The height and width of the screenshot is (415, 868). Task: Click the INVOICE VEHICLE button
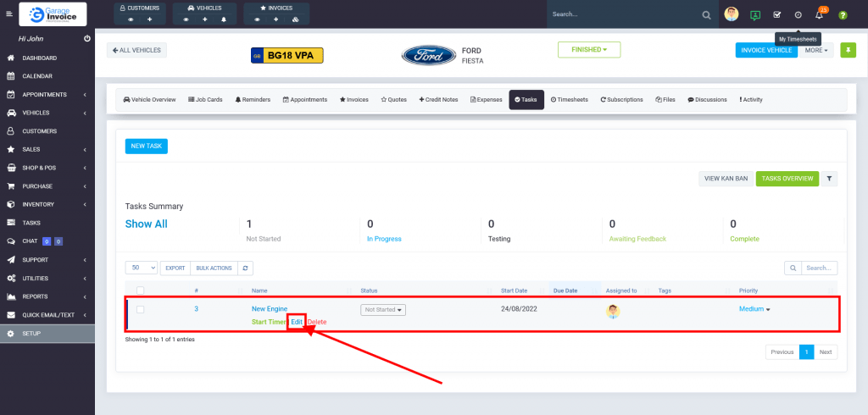766,50
